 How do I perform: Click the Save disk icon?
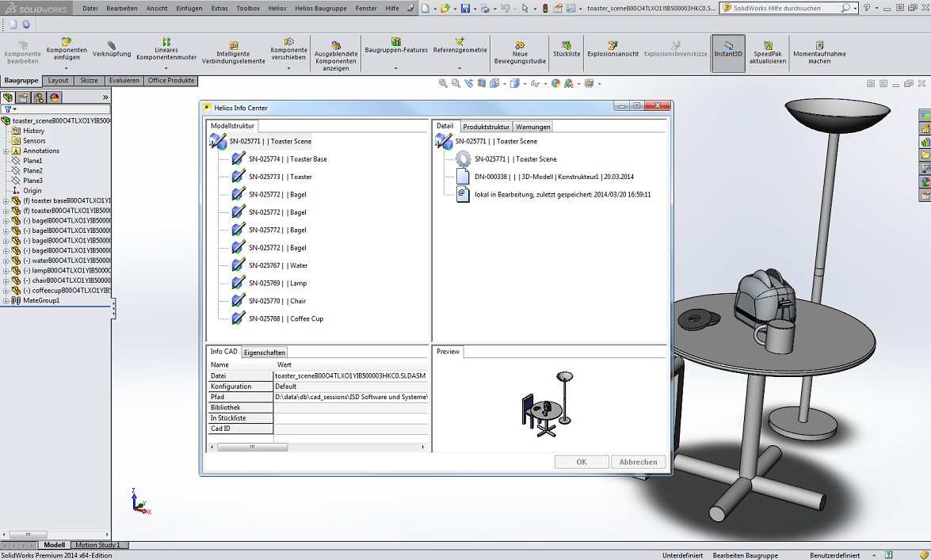[465, 8]
